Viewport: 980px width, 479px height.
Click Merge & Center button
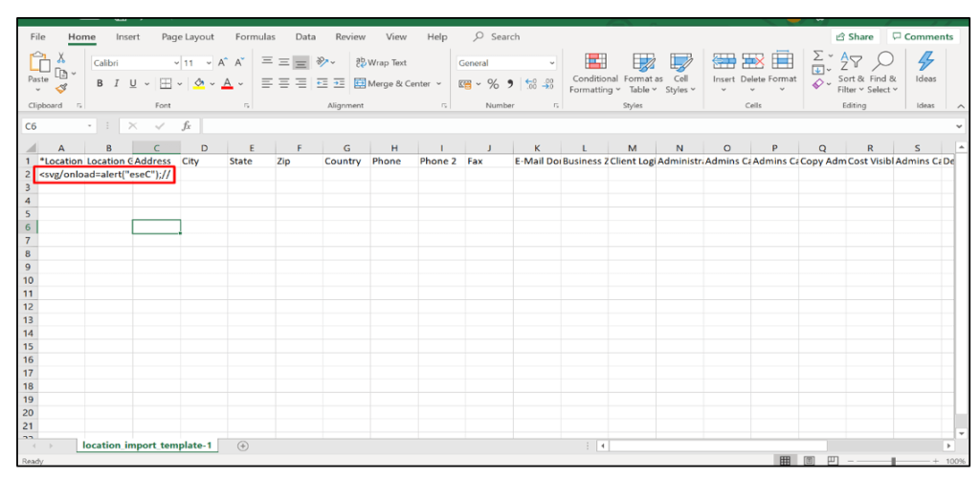pos(392,83)
